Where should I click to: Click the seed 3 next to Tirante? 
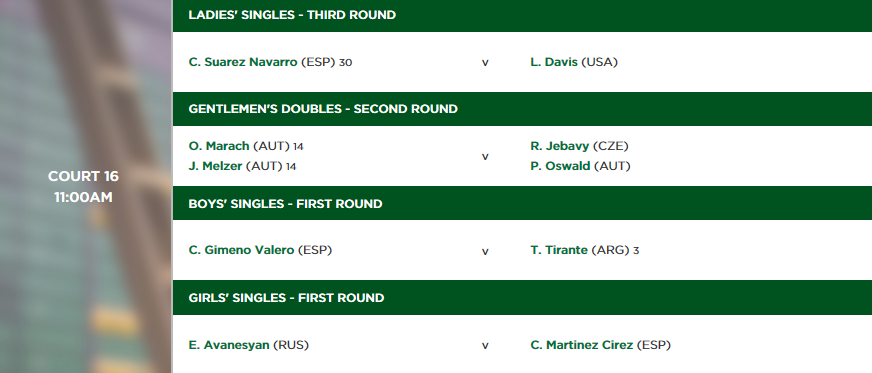point(636,251)
